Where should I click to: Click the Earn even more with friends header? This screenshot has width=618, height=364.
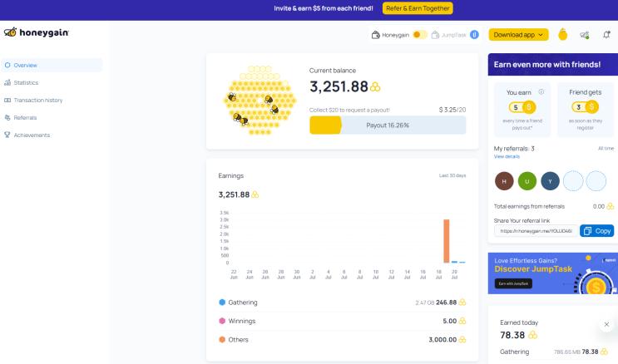(x=553, y=65)
